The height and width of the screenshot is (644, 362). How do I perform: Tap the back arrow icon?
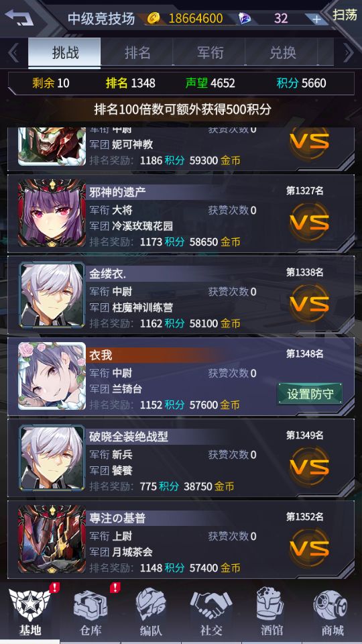(x=19, y=17)
